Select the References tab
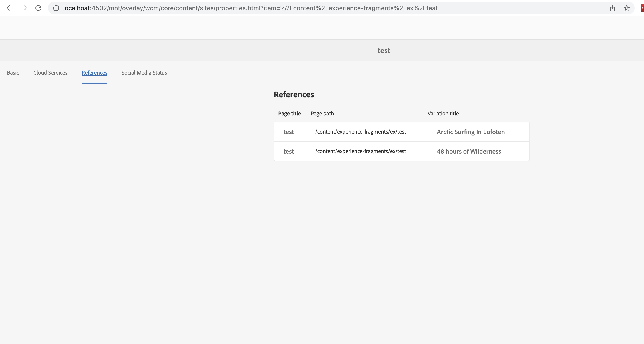Screen dimensions: 644x344 [x=94, y=73]
